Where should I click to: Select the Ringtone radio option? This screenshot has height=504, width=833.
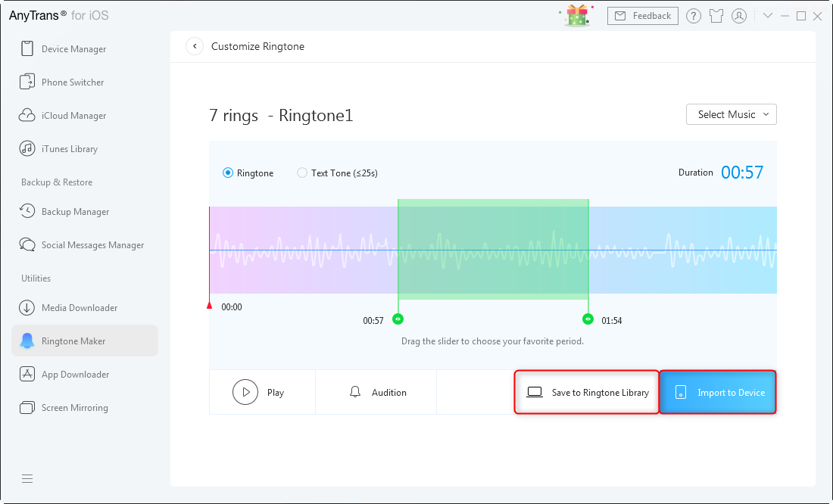228,173
